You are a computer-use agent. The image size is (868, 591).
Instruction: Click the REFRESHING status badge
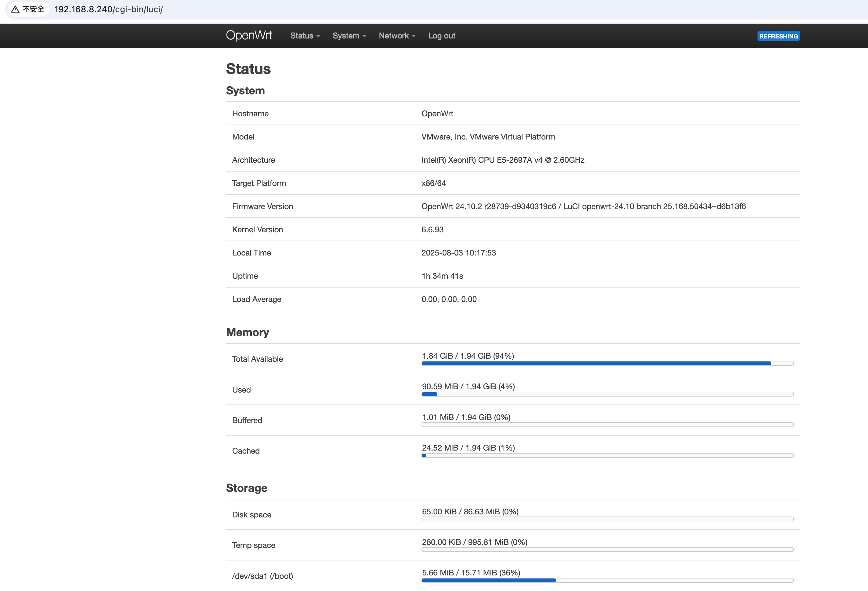coord(778,36)
